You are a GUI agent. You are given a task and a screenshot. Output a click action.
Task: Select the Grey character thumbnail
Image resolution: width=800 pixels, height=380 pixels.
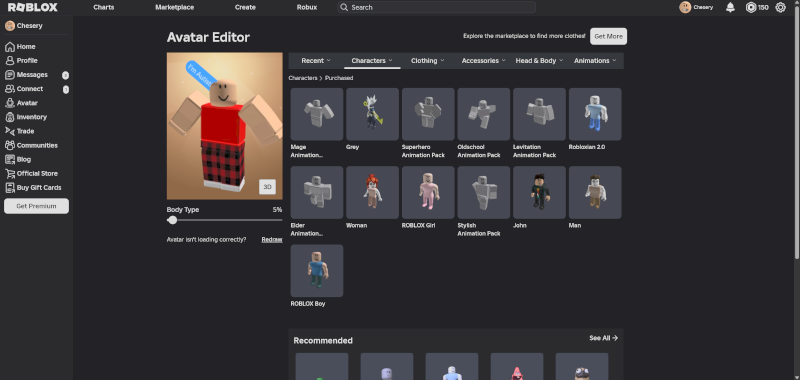coord(372,114)
